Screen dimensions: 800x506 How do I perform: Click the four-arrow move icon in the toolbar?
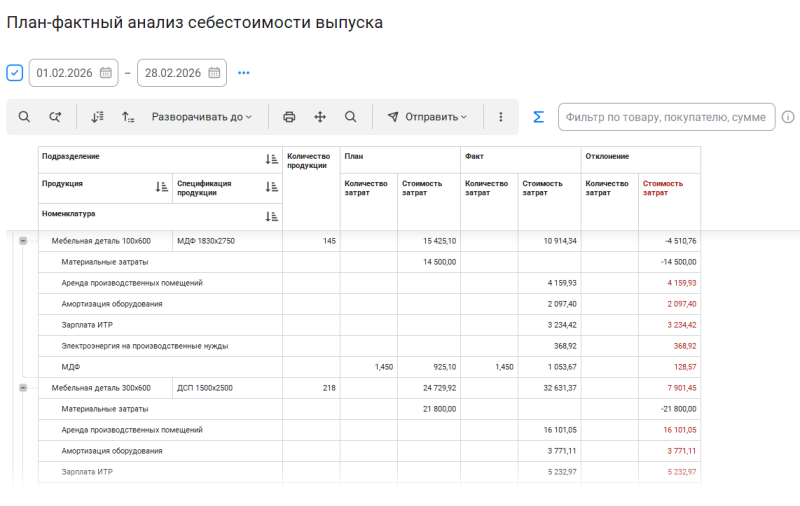point(320,117)
